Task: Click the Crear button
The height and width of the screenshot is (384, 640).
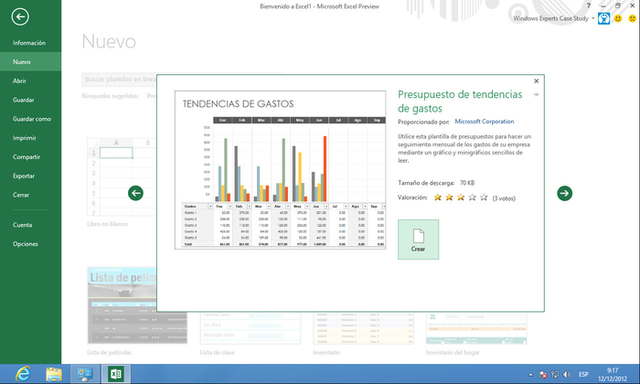Action: coord(418,239)
